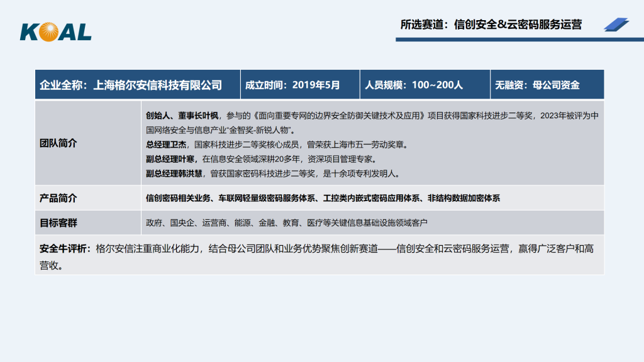Select the row label "目标客群"
The image size is (644, 362).
pos(58,223)
